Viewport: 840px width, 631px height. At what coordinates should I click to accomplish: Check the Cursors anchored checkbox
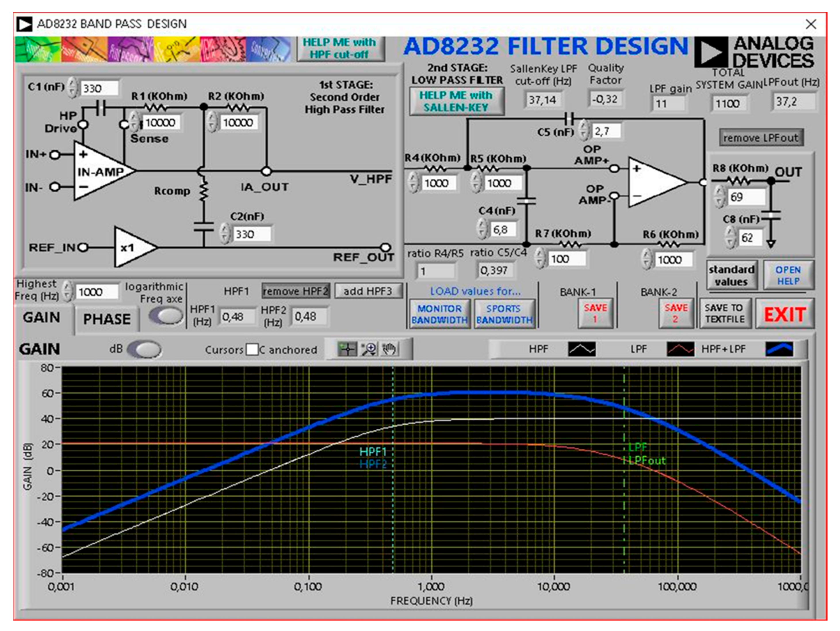(252, 350)
